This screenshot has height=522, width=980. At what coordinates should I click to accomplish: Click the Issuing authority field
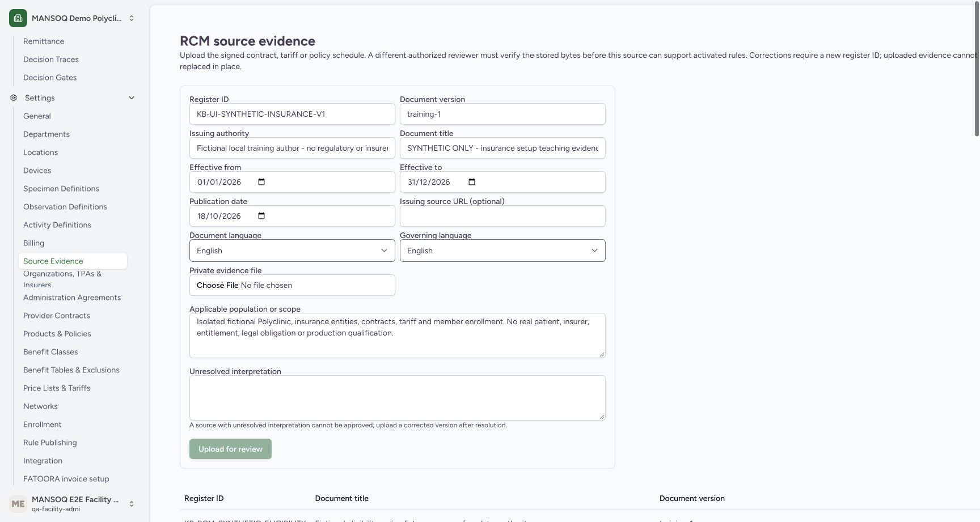coord(292,148)
